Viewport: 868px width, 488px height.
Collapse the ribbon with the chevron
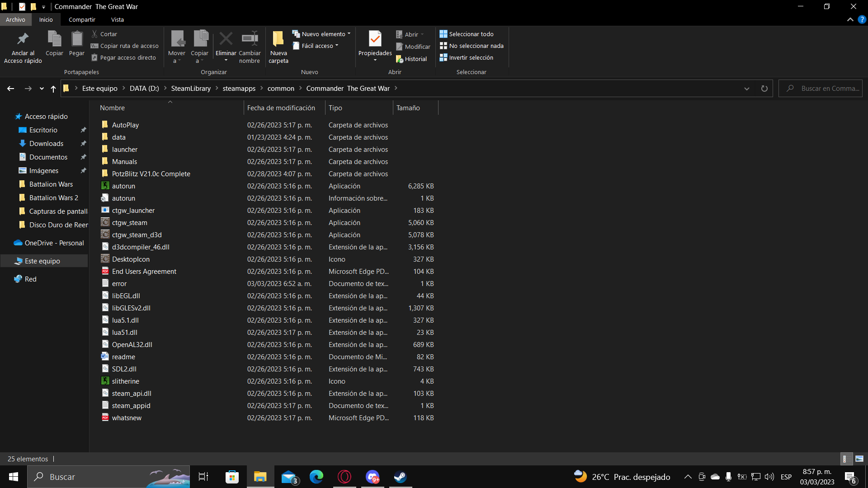pyautogui.click(x=850, y=19)
